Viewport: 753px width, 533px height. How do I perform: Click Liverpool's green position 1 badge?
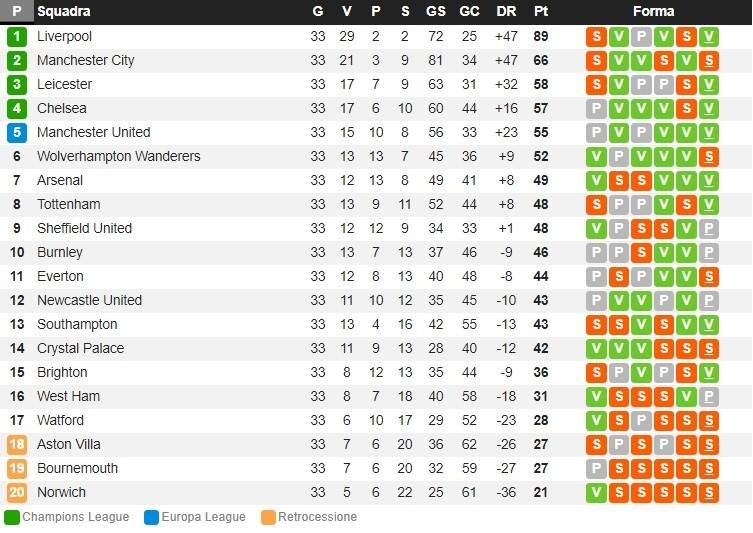tap(17, 36)
